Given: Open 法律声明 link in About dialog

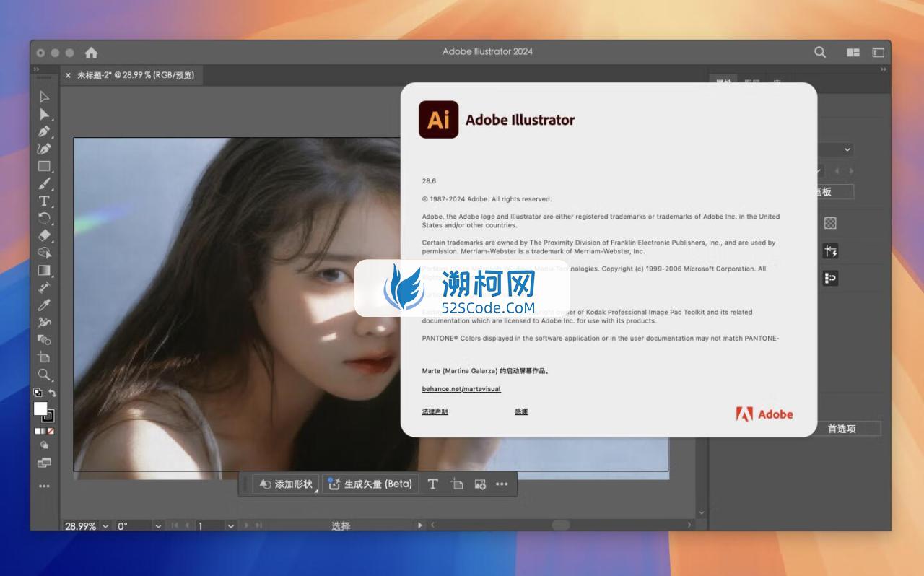Looking at the screenshot, I should (x=435, y=411).
